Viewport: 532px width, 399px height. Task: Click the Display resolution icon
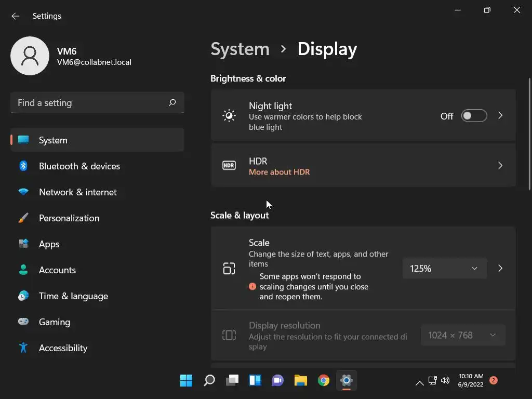pyautogui.click(x=229, y=335)
